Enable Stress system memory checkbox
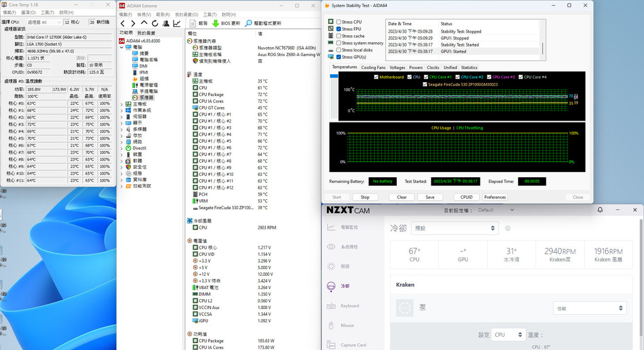The height and width of the screenshot is (350, 644). pos(338,43)
